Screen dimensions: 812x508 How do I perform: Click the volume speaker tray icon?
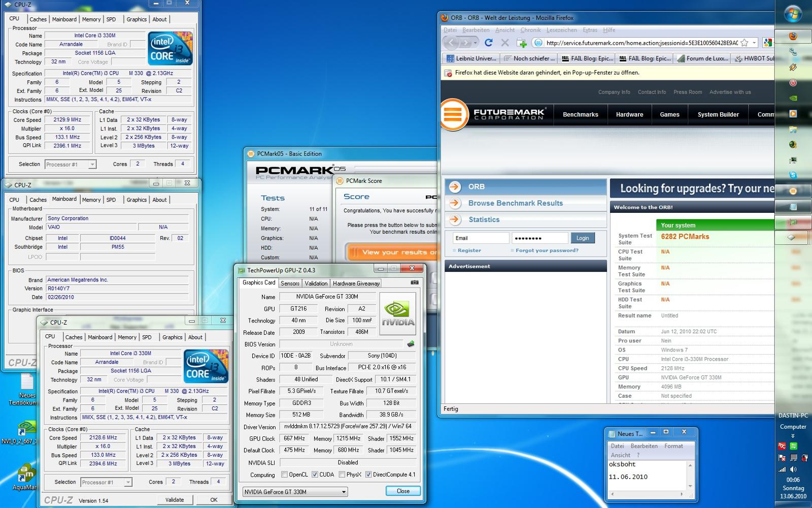pyautogui.click(x=793, y=469)
